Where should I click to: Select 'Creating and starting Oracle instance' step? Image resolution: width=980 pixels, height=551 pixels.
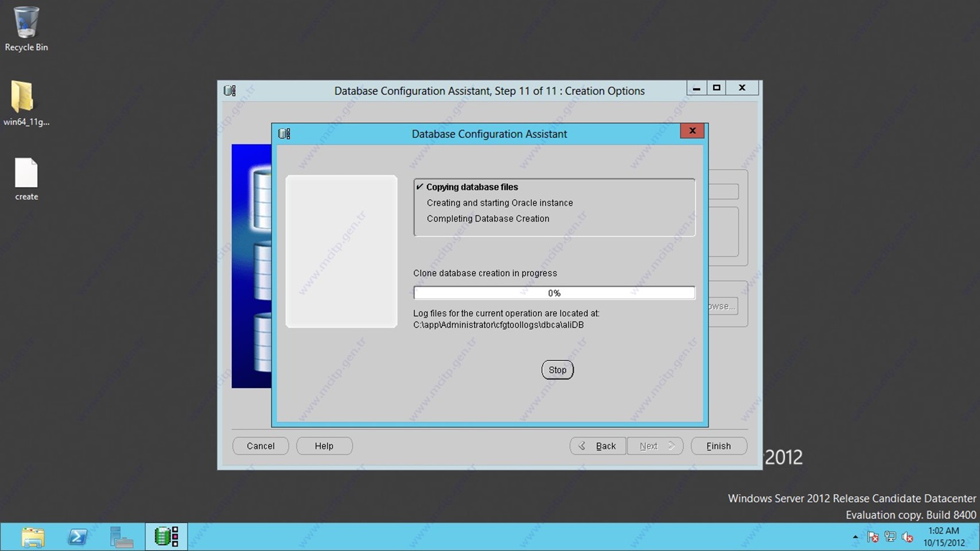(500, 203)
